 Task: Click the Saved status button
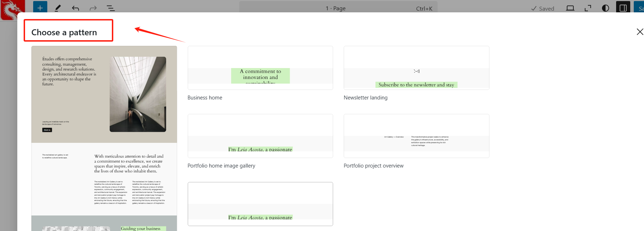tap(543, 8)
